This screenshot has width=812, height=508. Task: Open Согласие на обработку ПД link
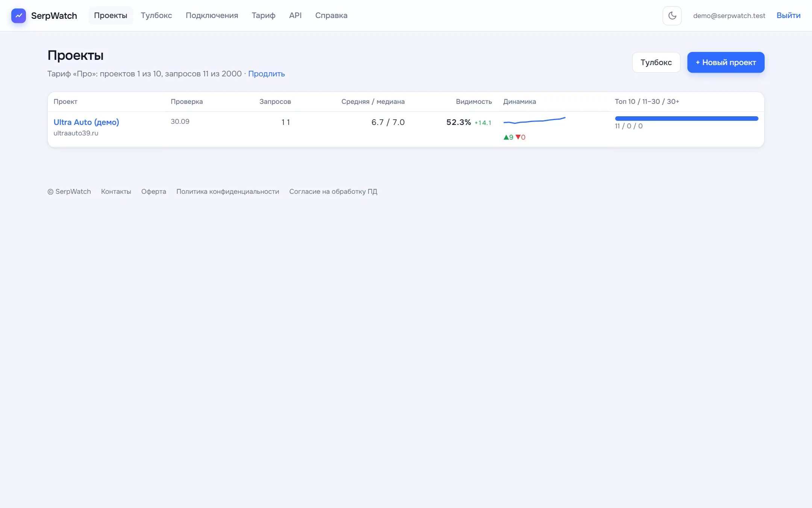point(333,192)
